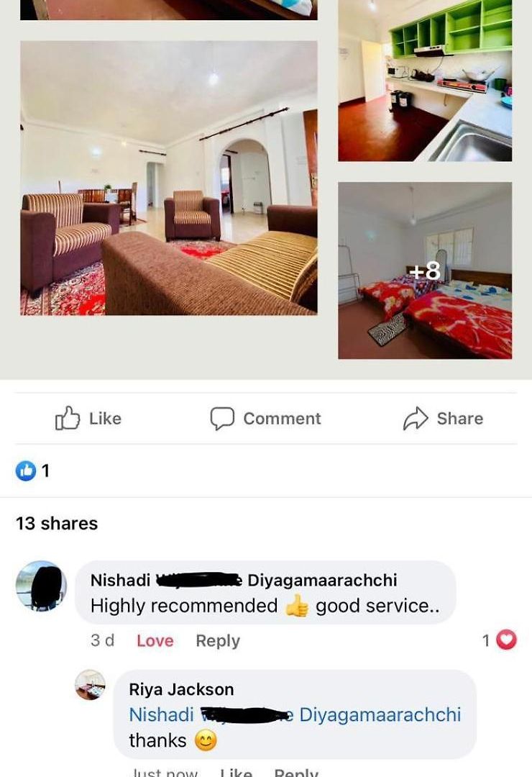Image resolution: width=532 pixels, height=777 pixels.
Task: Tap the Comment speech bubble icon
Action: point(222,419)
